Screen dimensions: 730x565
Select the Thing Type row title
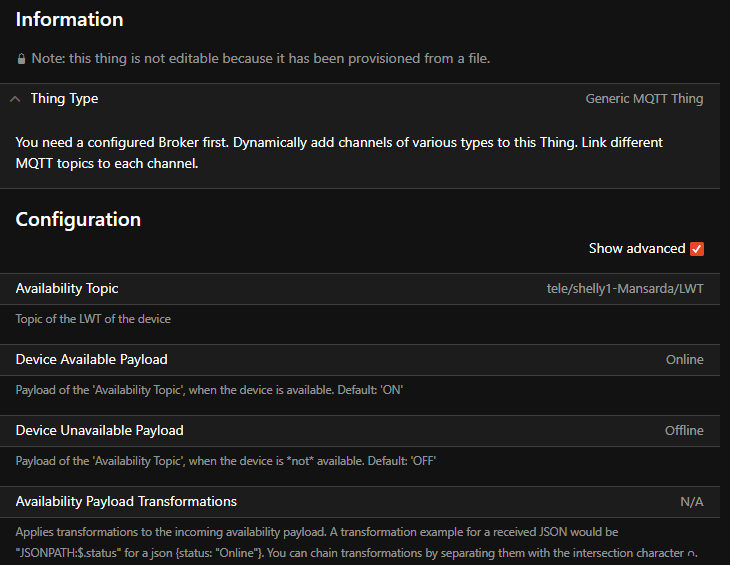click(64, 99)
